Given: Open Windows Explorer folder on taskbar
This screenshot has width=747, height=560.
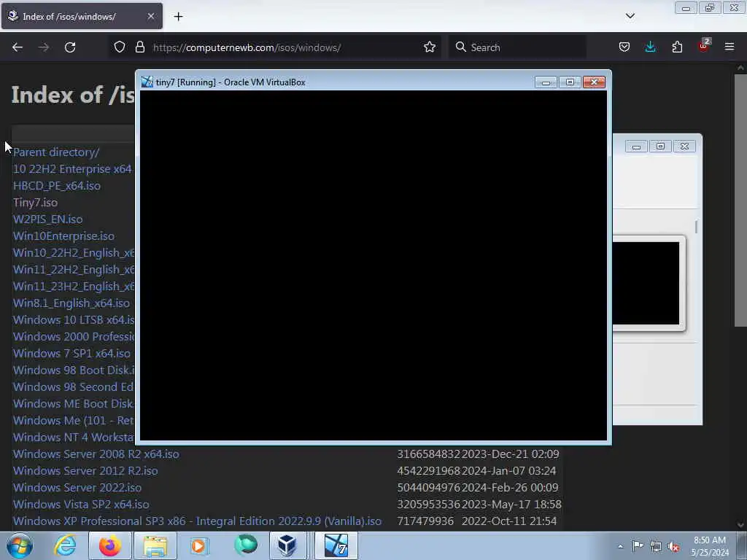Looking at the screenshot, I should click(155, 545).
